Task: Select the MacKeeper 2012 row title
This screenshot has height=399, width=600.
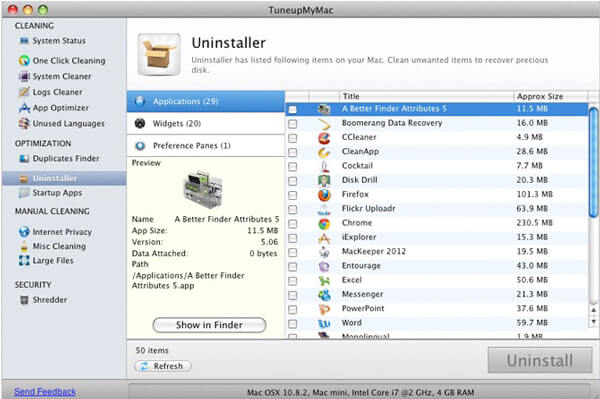Action: coord(373,251)
